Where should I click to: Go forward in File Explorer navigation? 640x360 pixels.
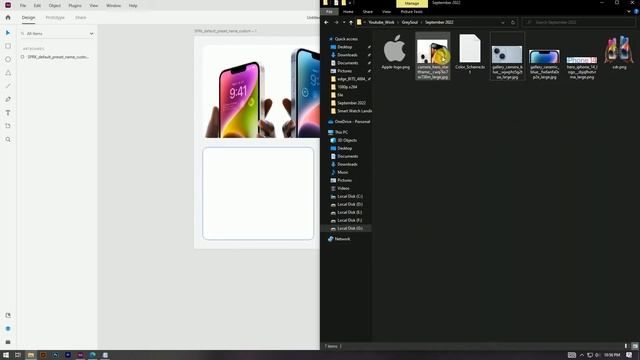click(x=336, y=22)
